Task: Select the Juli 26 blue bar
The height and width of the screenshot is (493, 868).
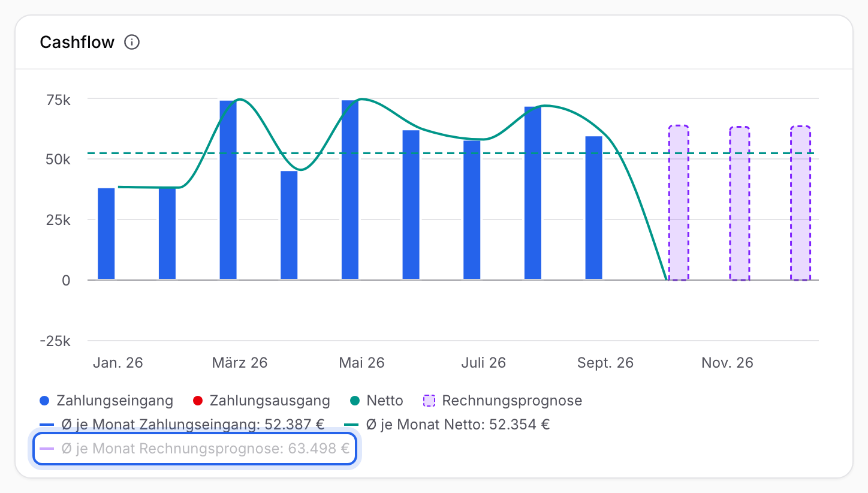Action: [x=472, y=210]
